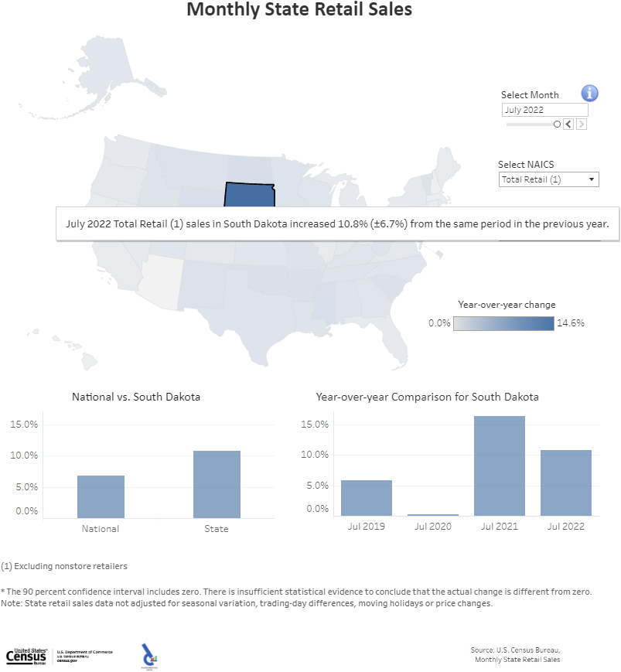The image size is (621, 672).
Task: Select the Jul 2021 bar
Action: tap(499, 466)
